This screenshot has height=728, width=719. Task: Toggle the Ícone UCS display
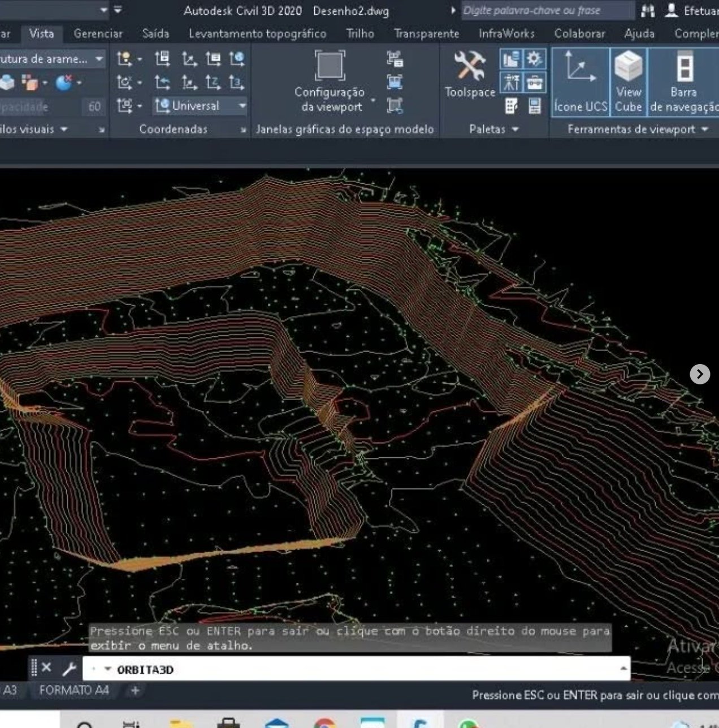click(x=580, y=82)
